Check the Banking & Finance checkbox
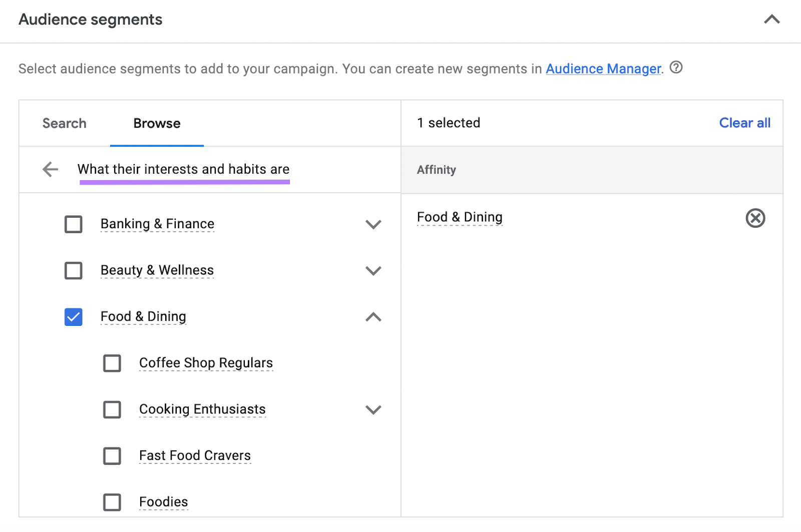Screen dimensions: 801x532 73,224
